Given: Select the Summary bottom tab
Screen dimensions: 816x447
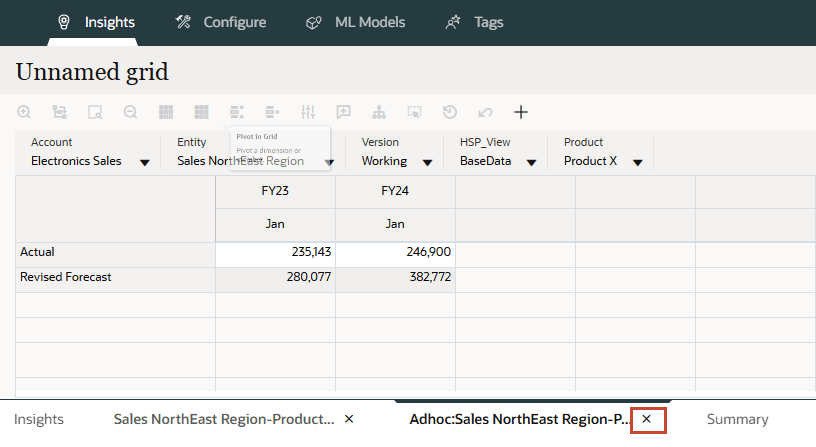Looking at the screenshot, I should click(737, 419).
